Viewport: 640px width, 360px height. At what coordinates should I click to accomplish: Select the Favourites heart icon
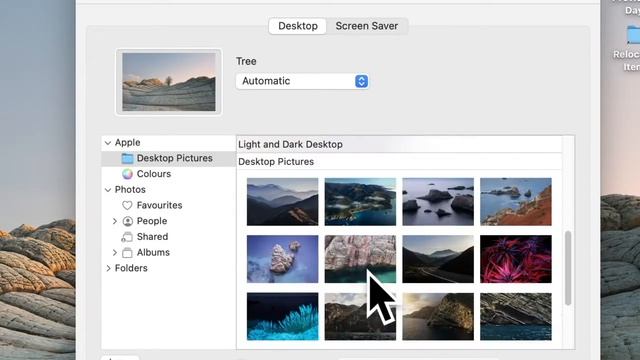tap(127, 205)
